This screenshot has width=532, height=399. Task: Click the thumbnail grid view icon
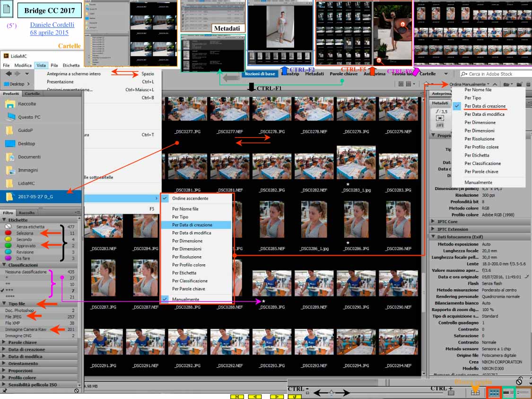click(x=494, y=392)
